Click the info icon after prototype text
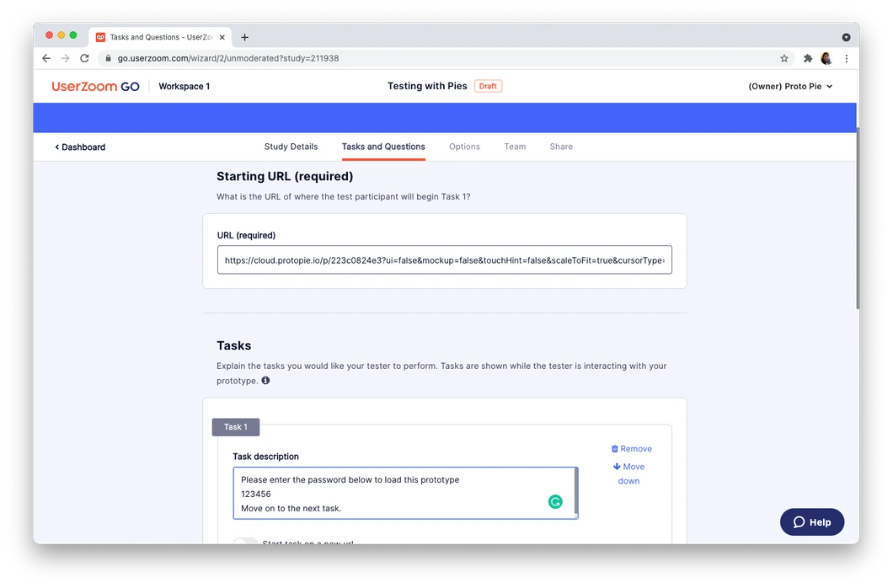This screenshot has width=893, height=588. (x=265, y=380)
